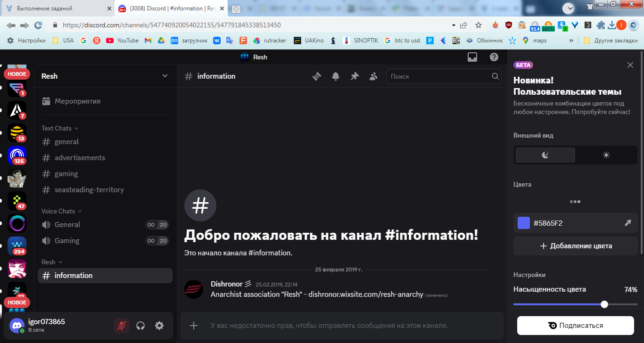Viewport: 644px width, 343px height.
Task: Collapse the Text Chats category
Action: click(x=60, y=128)
